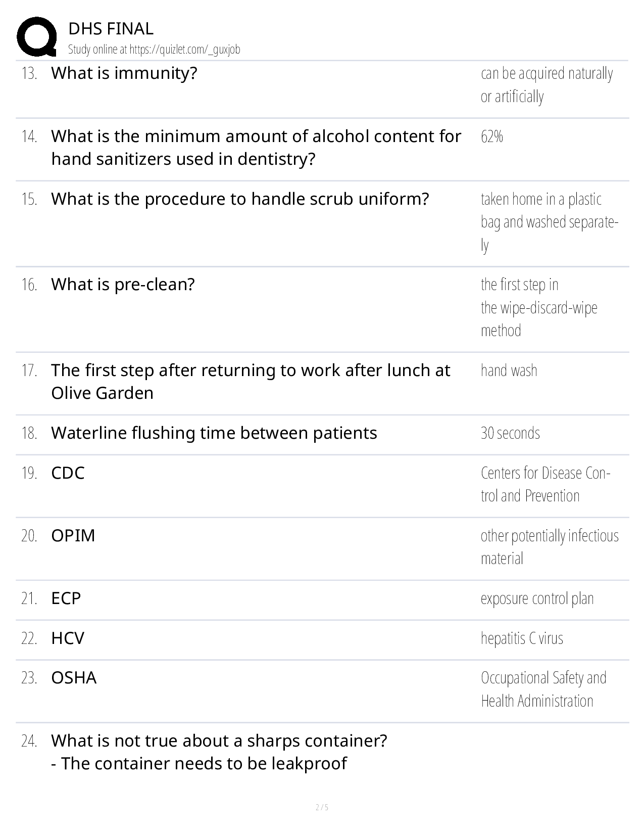Select the OPIM term
This screenshot has width=644, height=834.
(x=73, y=536)
